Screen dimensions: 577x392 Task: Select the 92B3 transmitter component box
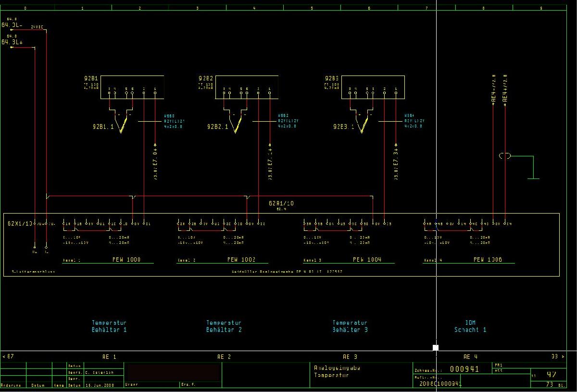pyautogui.click(x=373, y=87)
